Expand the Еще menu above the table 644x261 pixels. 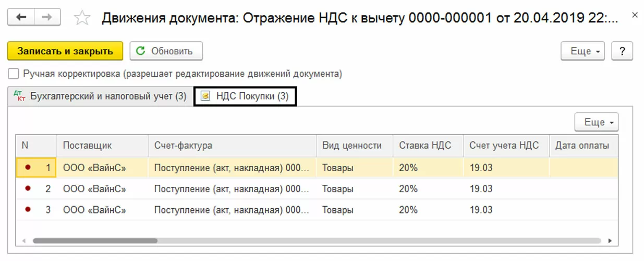click(596, 122)
